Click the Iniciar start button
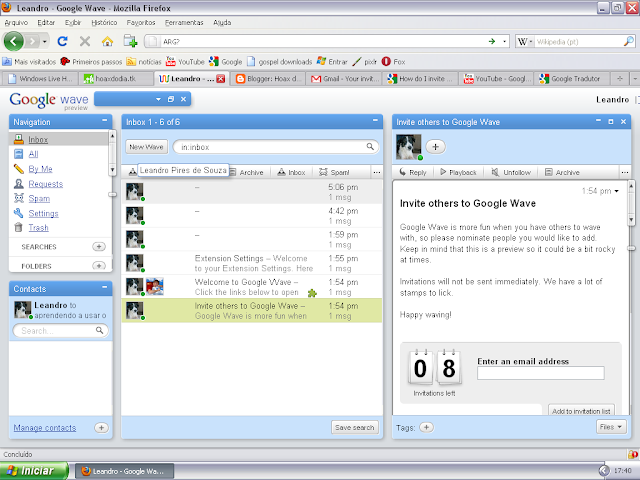This screenshot has height=480, width=640. coord(34,471)
